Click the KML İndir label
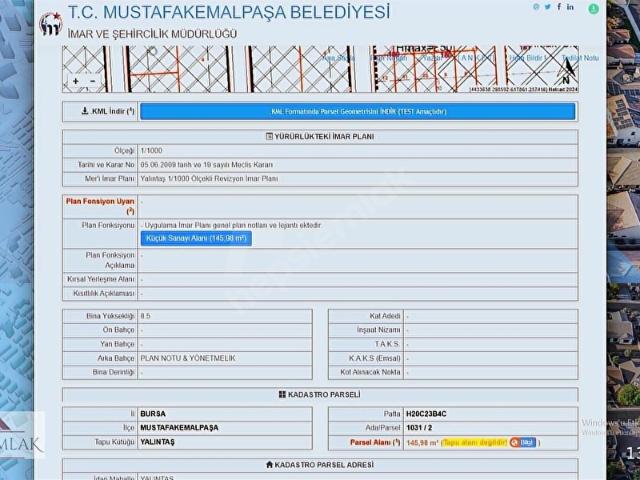Screen dimensions: 640x480 tap(113, 111)
